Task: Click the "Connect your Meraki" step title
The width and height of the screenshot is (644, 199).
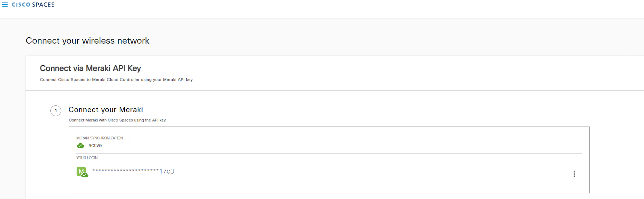Action: 106,110
